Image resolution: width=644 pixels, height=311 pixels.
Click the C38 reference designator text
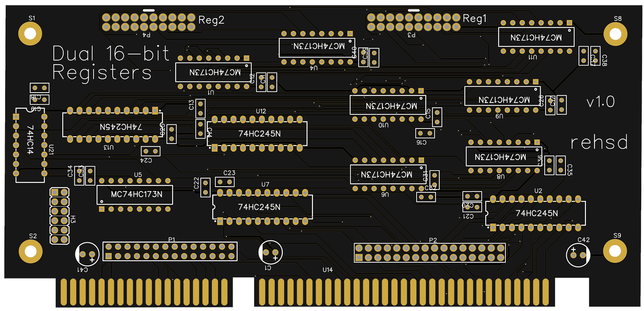tap(604, 60)
